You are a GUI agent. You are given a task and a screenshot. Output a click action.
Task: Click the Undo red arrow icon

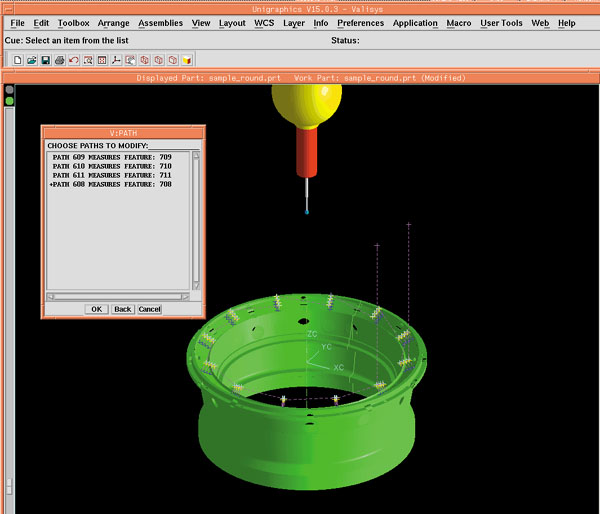point(74,60)
